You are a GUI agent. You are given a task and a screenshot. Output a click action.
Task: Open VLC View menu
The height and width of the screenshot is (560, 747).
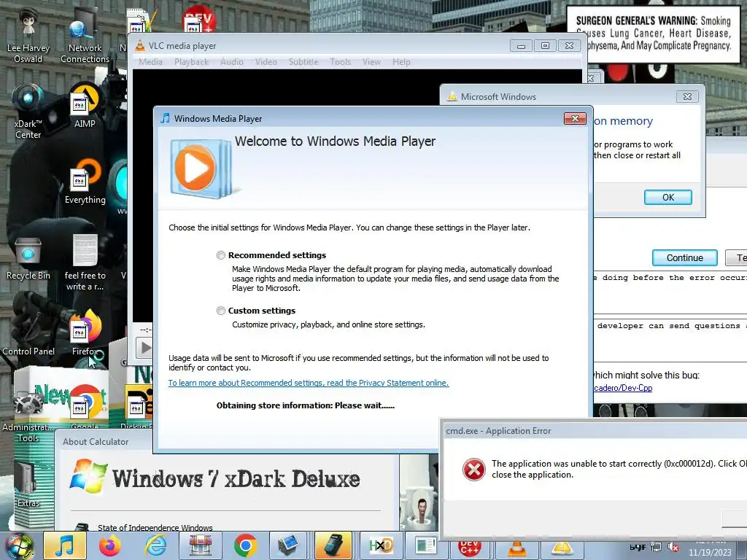371,62
